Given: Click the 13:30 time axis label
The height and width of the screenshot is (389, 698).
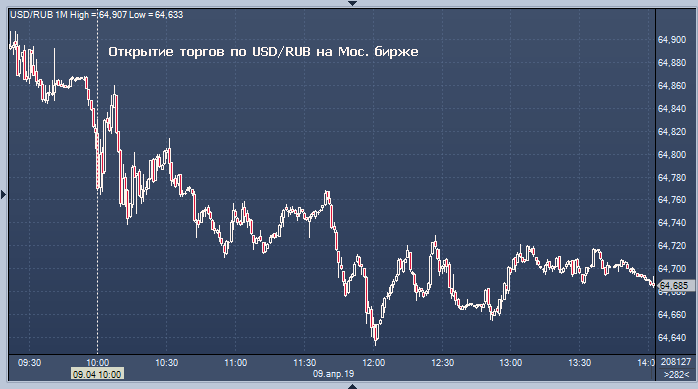Looking at the screenshot, I should click(580, 363).
